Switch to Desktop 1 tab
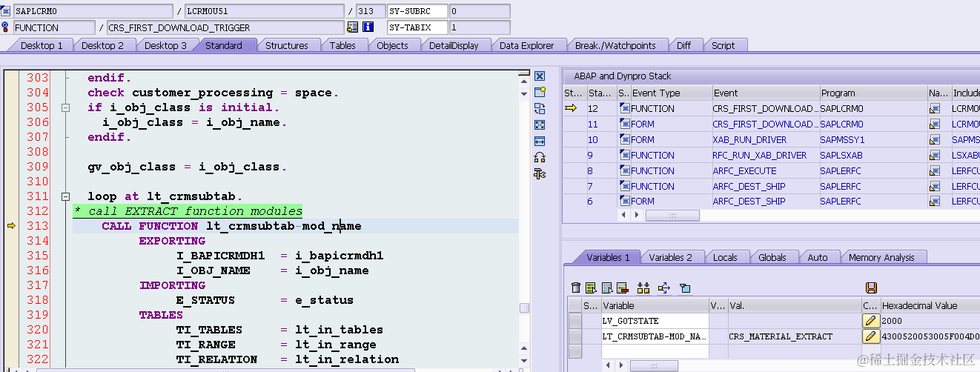Screen dimensions: 980x372 coord(42,45)
